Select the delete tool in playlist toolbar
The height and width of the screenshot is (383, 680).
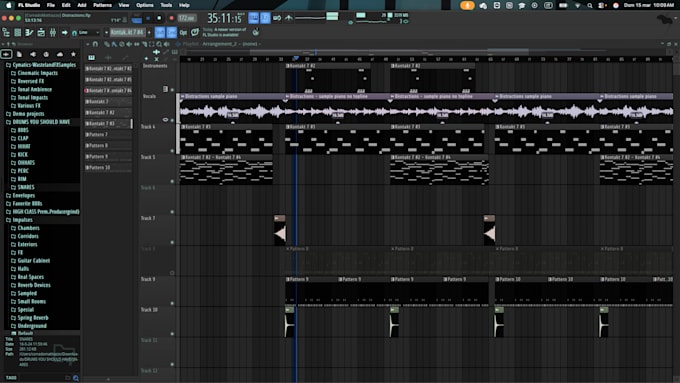[121, 44]
